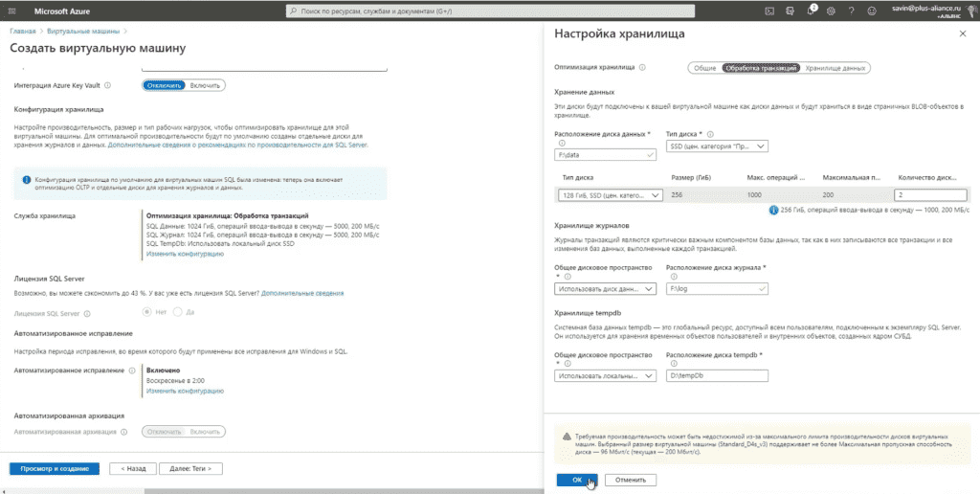
Task: Set Azure Key Vault integration to Отключить
Action: pyautogui.click(x=165, y=85)
